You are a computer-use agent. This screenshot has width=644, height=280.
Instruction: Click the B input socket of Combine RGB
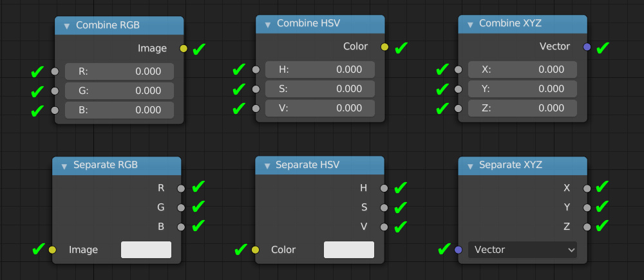point(55,110)
